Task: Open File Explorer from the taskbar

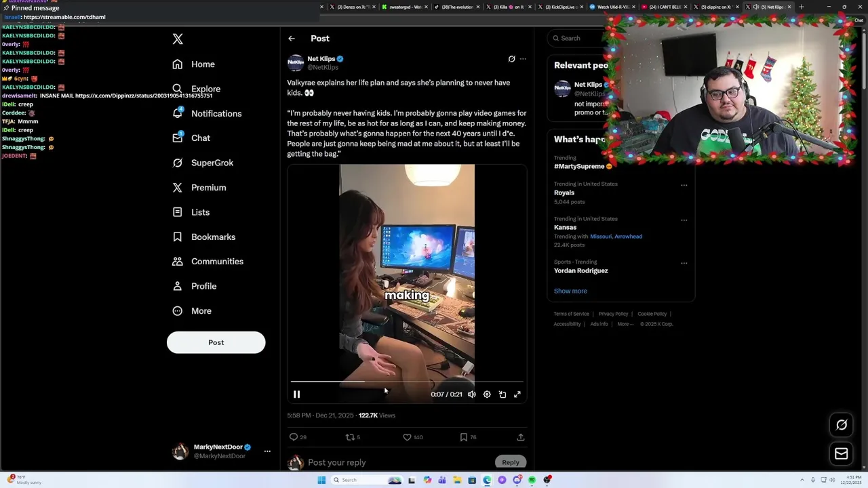Action: click(x=457, y=480)
